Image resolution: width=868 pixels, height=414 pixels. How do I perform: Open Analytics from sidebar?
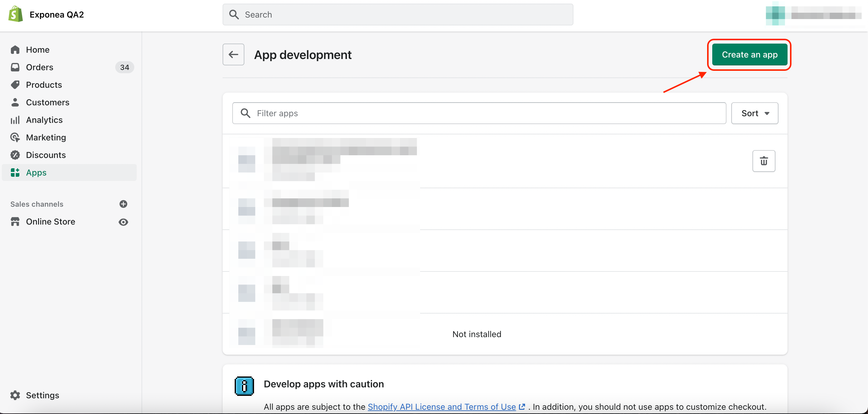[x=44, y=120]
